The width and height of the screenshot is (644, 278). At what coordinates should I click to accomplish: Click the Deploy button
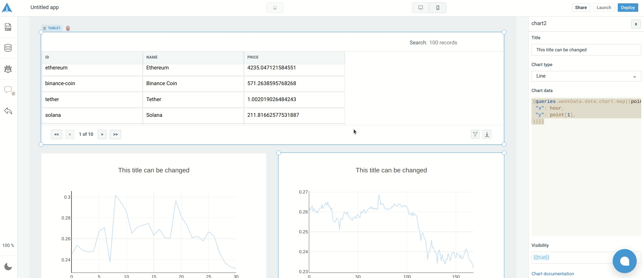pos(628,8)
